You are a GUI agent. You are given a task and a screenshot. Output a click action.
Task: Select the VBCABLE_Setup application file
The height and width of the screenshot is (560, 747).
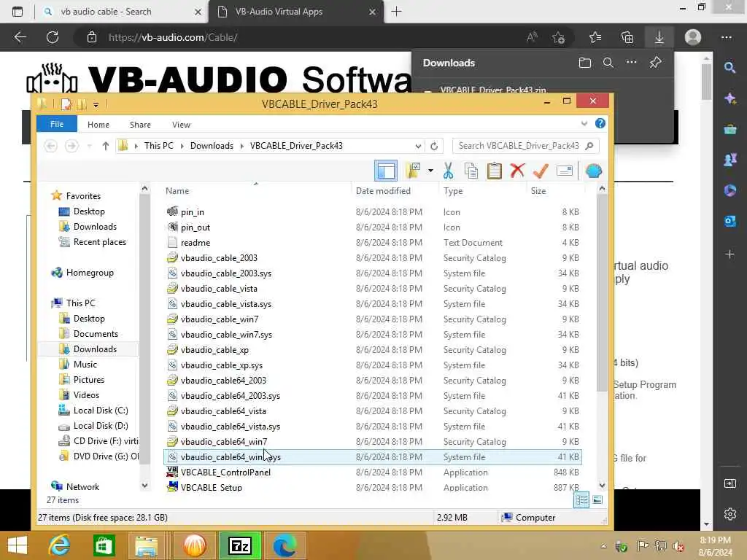click(x=371, y=487)
